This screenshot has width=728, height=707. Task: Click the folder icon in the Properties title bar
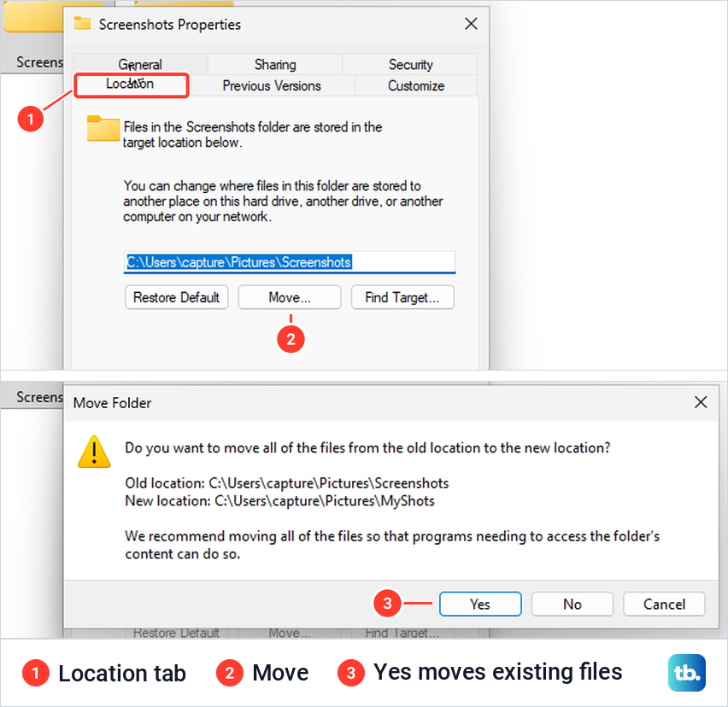(83, 23)
